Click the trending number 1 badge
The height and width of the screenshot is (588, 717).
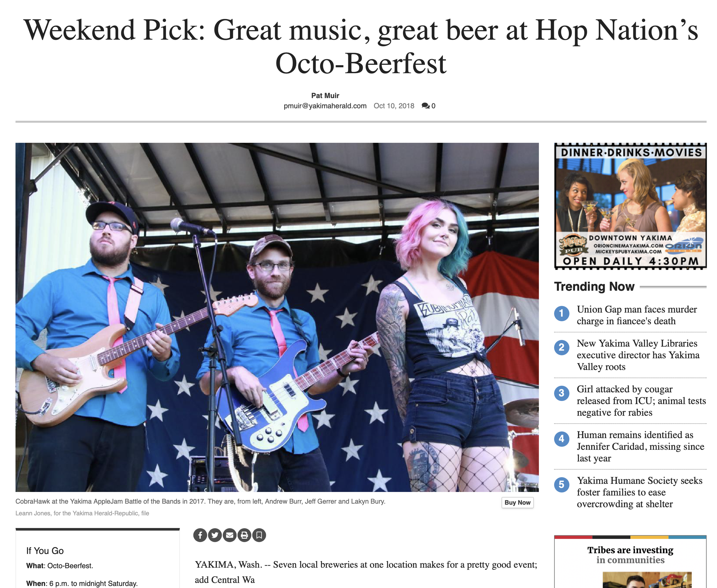click(562, 313)
